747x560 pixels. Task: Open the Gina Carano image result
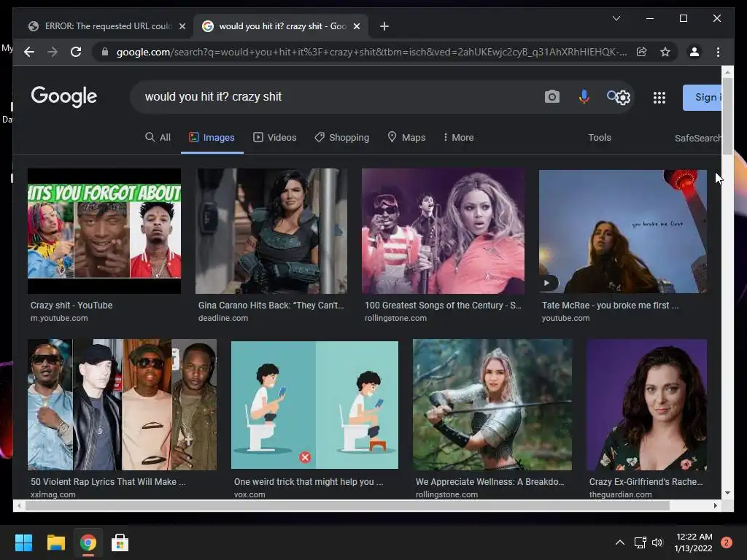click(271, 231)
